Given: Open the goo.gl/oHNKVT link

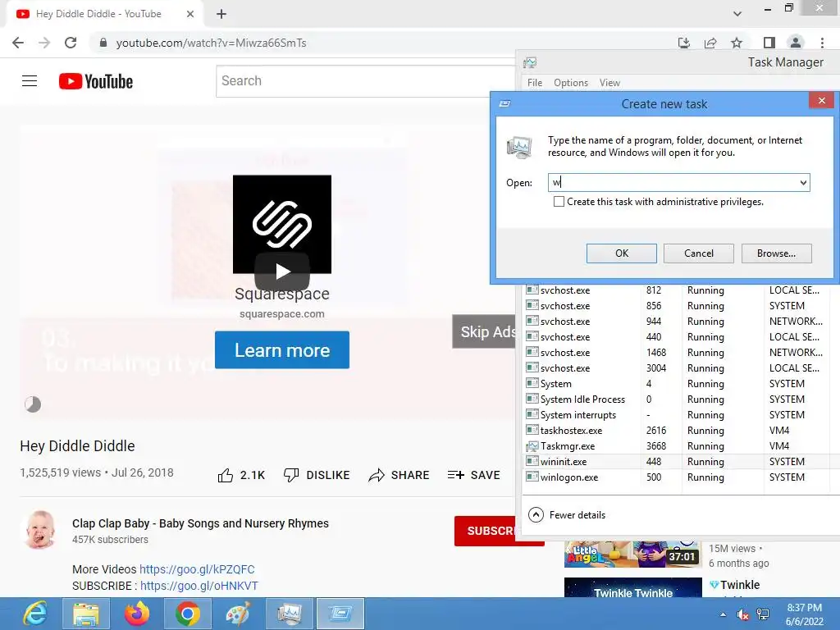Looking at the screenshot, I should coord(199,586).
